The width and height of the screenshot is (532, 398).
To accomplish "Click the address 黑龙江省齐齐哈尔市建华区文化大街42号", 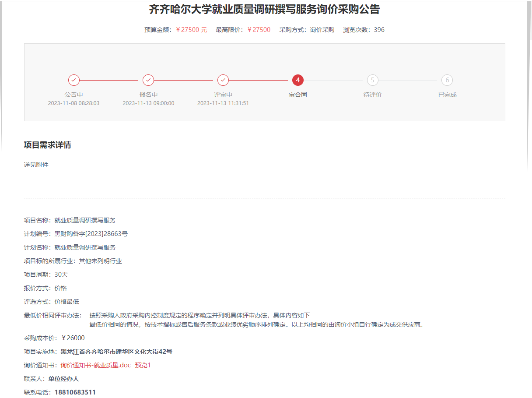I will pos(116,352).
